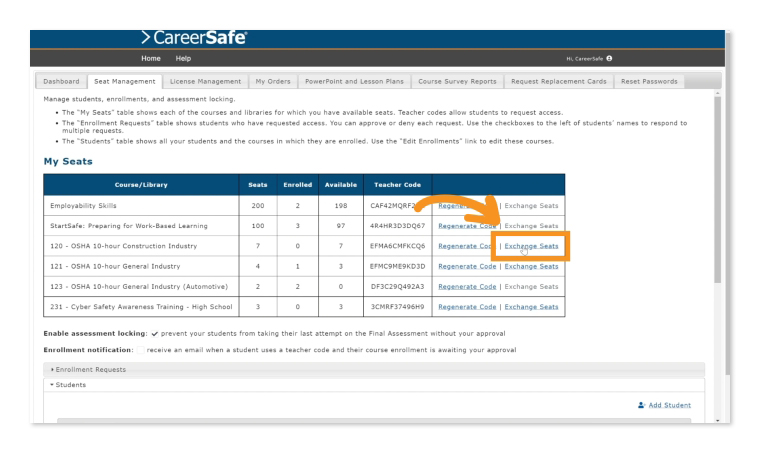760x453 pixels.
Task: Select the Employability Skills course name
Action: pyautogui.click(x=83, y=206)
